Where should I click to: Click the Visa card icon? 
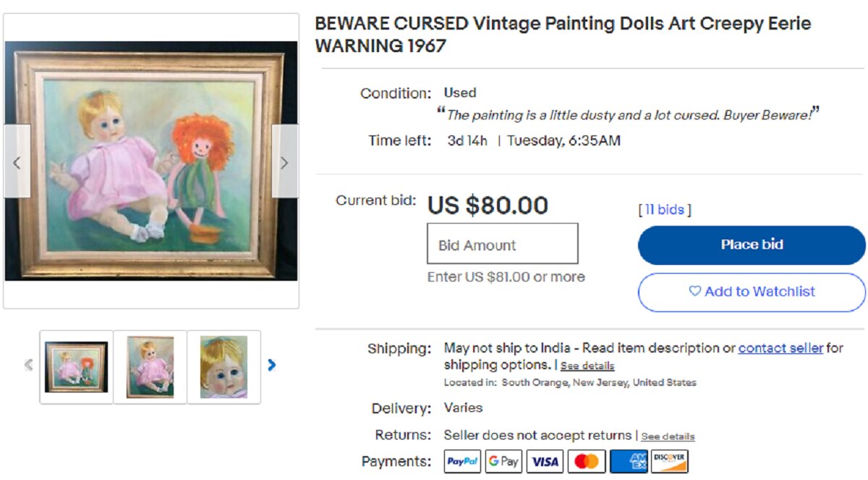pyautogui.click(x=545, y=461)
